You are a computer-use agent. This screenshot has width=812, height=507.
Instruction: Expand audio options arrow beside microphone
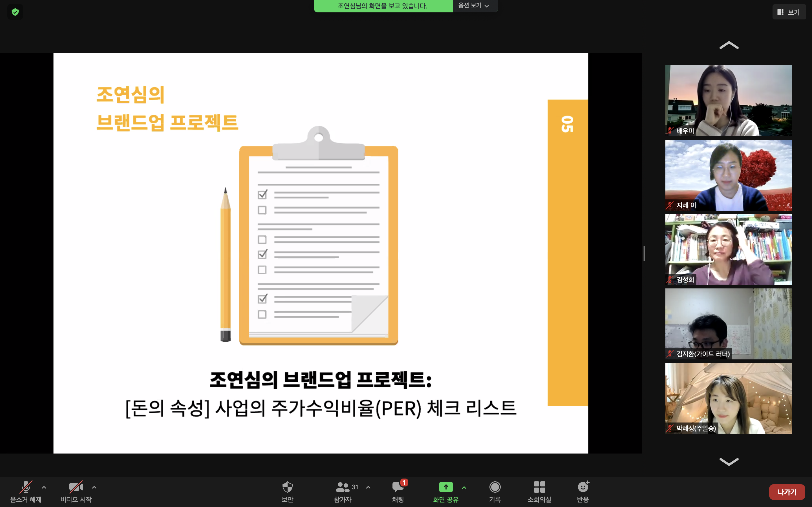44,487
